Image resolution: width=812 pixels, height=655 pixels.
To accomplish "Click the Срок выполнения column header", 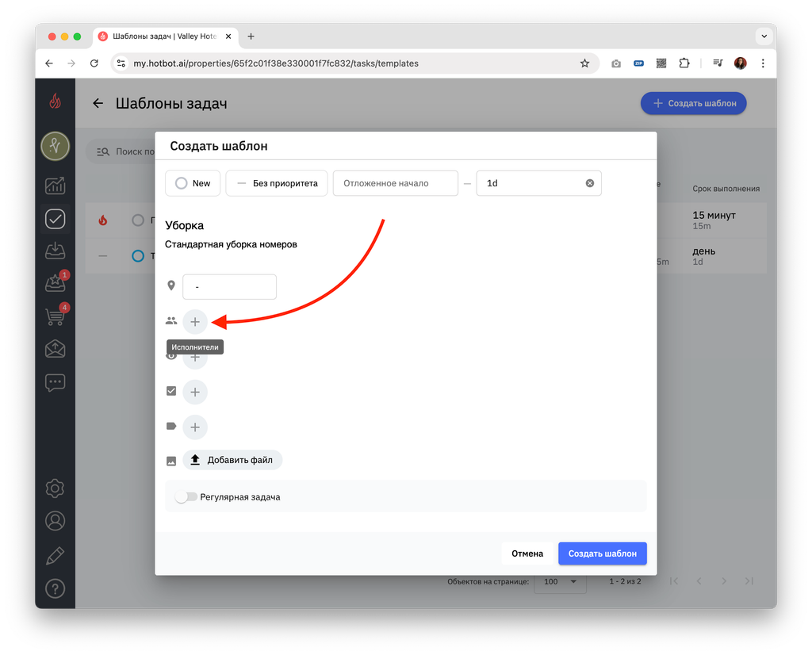I will [x=726, y=189].
